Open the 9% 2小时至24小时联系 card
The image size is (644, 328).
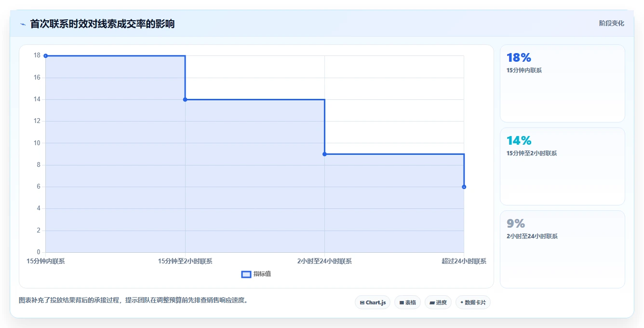(562, 249)
